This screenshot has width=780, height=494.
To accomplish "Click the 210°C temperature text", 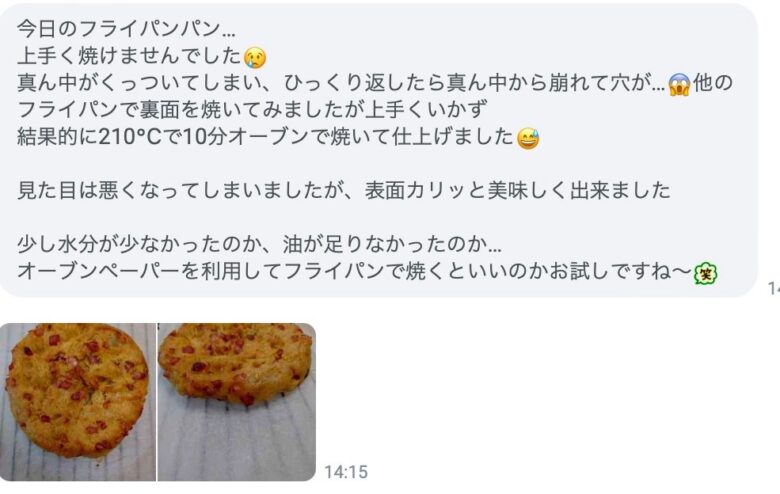I will [x=130, y=137].
